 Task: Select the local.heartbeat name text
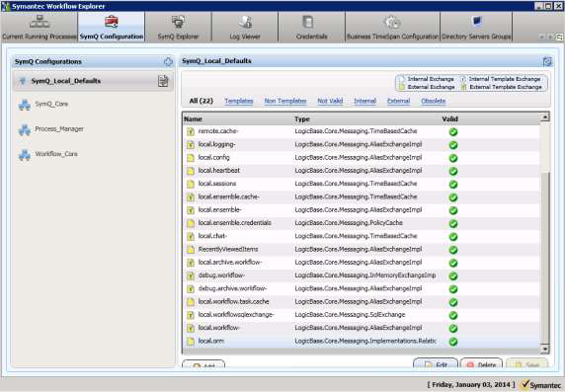[219, 171]
